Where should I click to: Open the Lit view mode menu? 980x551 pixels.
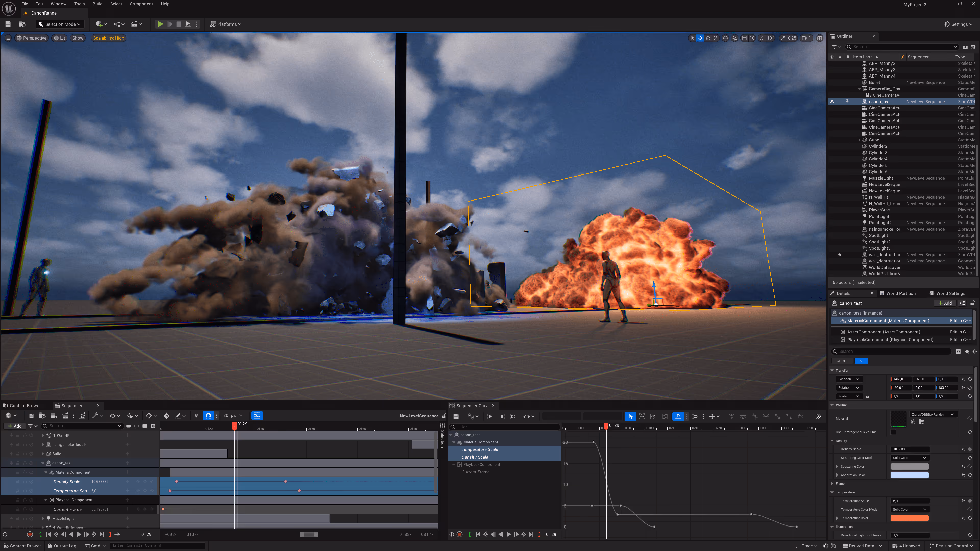60,38
